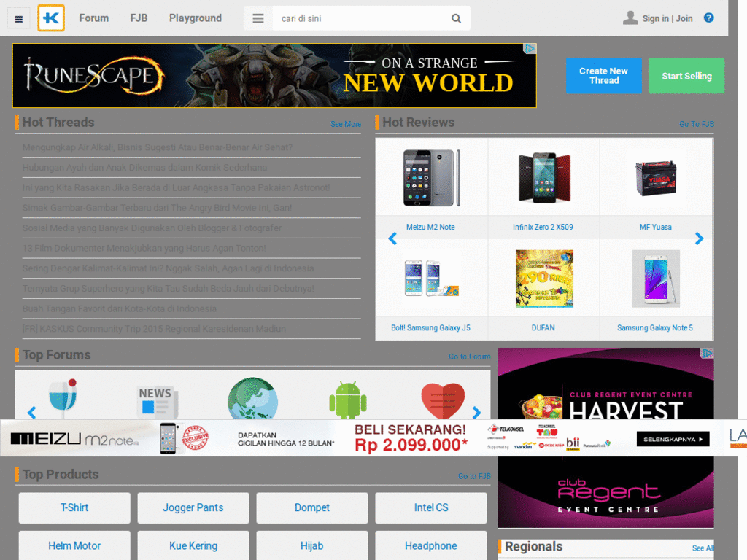Open thread 'Sosial Media yang Banyak Digunakan'

coord(152,228)
